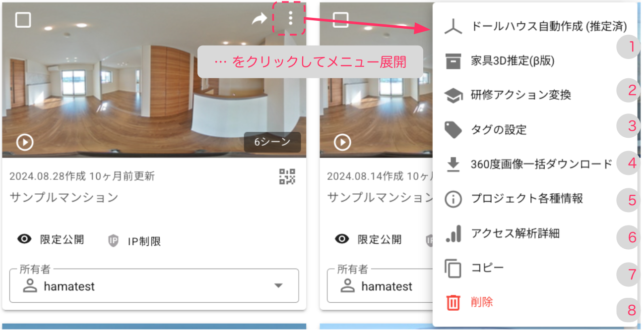Click 2024.08.28作成 date text
This screenshot has width=644, height=333.
click(48, 176)
